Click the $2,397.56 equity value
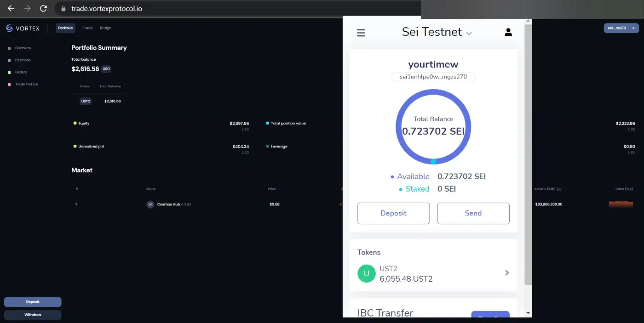 click(239, 124)
